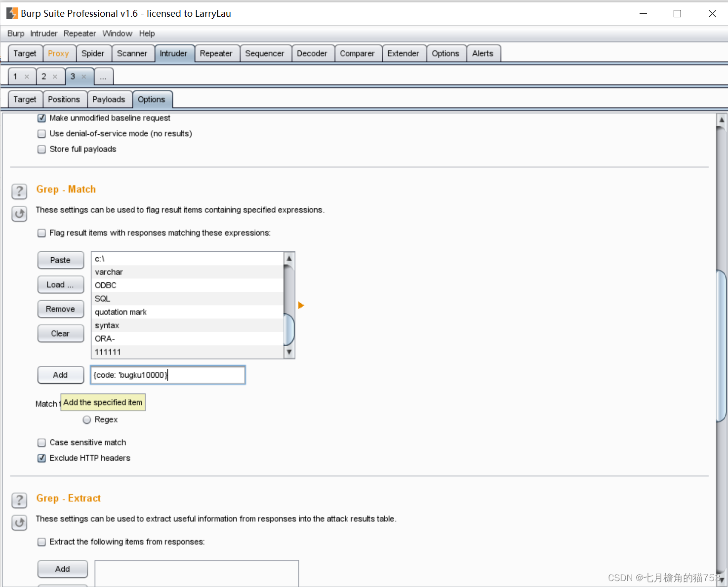Click the Clear button
This screenshot has height=587, width=728.
tap(61, 334)
